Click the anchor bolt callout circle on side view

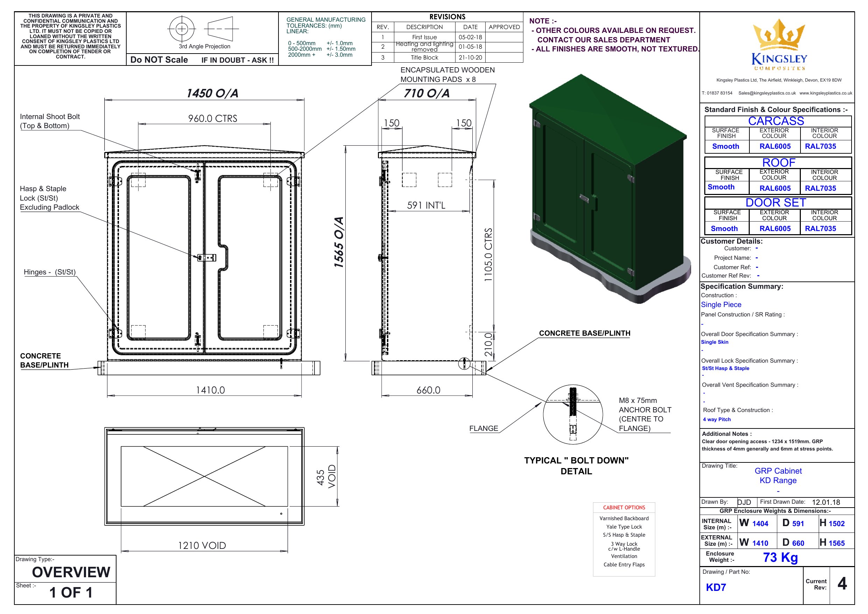tap(464, 364)
